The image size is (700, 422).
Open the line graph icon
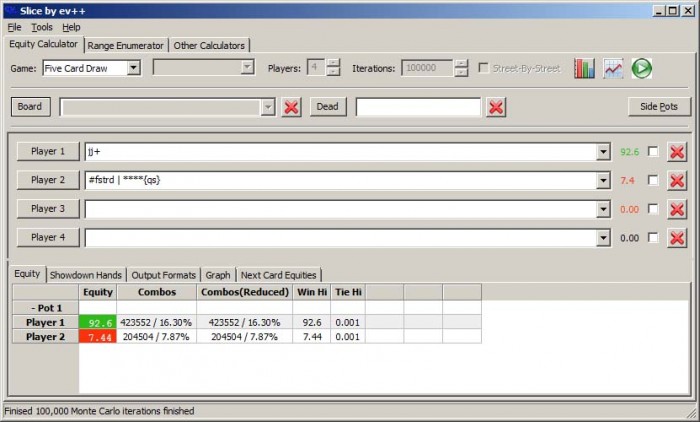coord(613,68)
